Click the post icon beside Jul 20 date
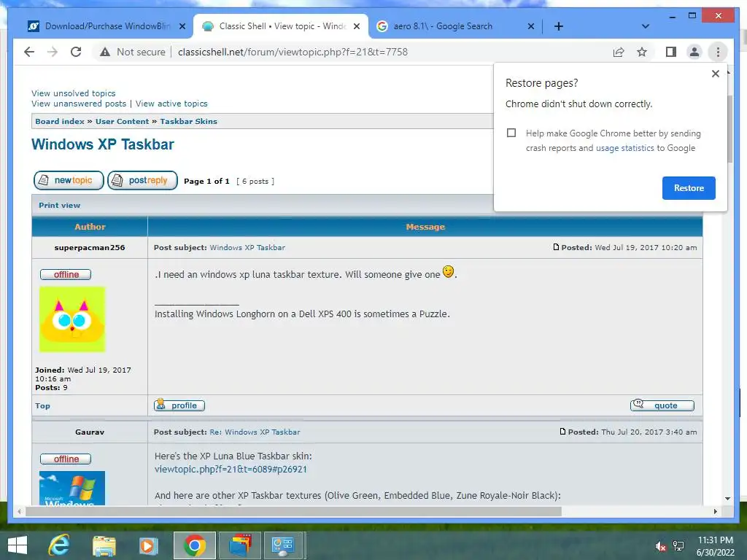This screenshot has height=560, width=747. (562, 432)
